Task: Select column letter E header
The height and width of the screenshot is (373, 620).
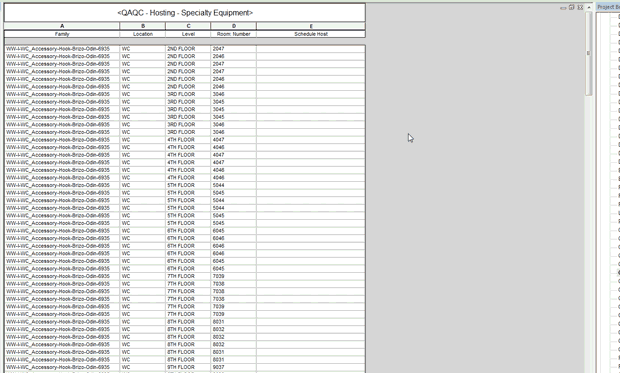Action: click(x=311, y=26)
